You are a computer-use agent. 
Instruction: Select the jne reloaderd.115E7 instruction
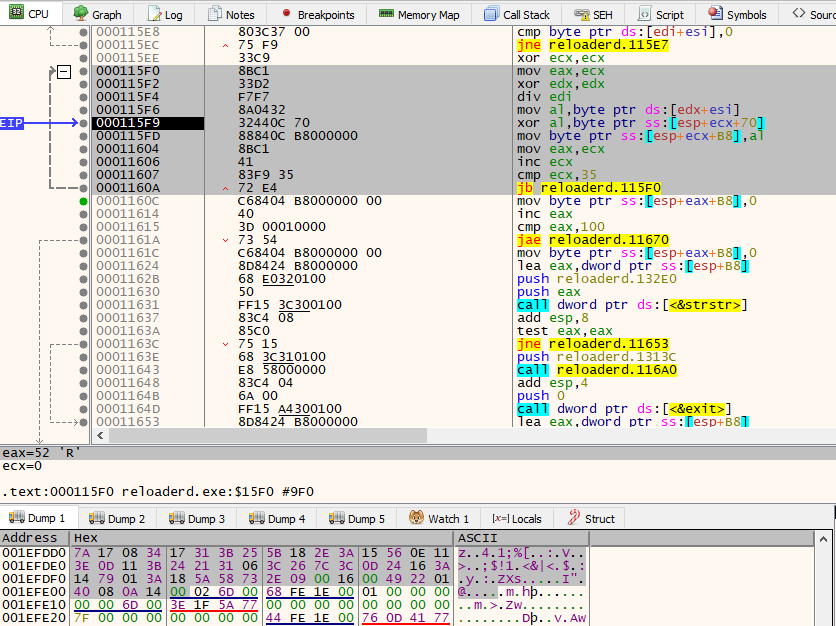coord(592,45)
